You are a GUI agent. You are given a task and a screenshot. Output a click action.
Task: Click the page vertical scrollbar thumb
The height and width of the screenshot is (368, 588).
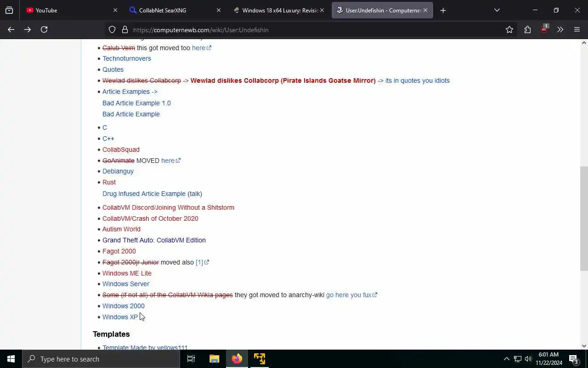[x=584, y=218]
